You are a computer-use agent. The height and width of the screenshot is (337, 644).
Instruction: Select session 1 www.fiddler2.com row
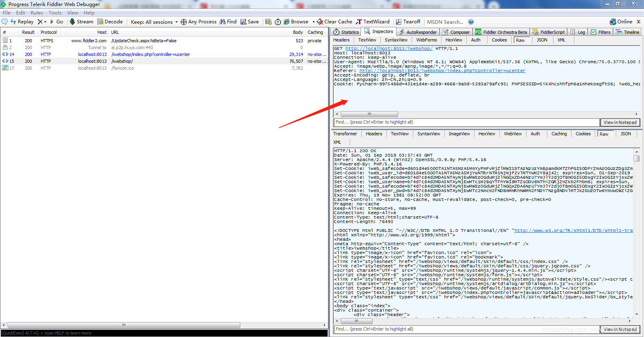point(164,41)
